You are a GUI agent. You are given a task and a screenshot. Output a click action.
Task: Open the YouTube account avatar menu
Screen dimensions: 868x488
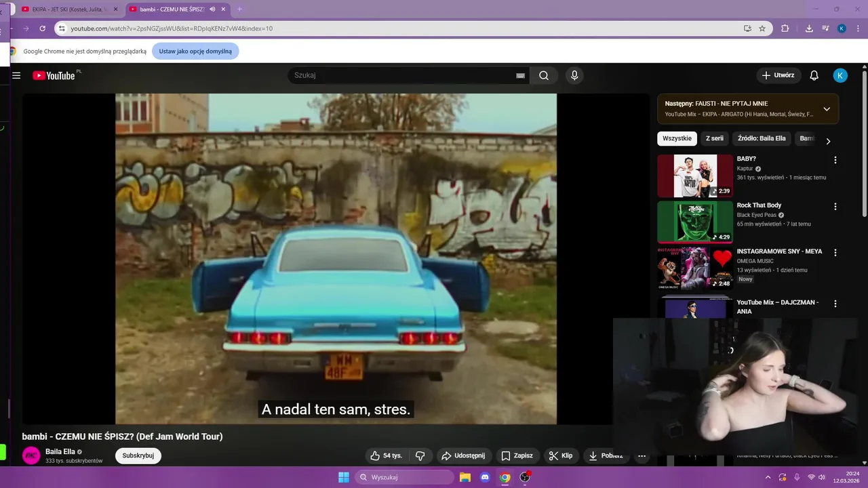coord(840,75)
